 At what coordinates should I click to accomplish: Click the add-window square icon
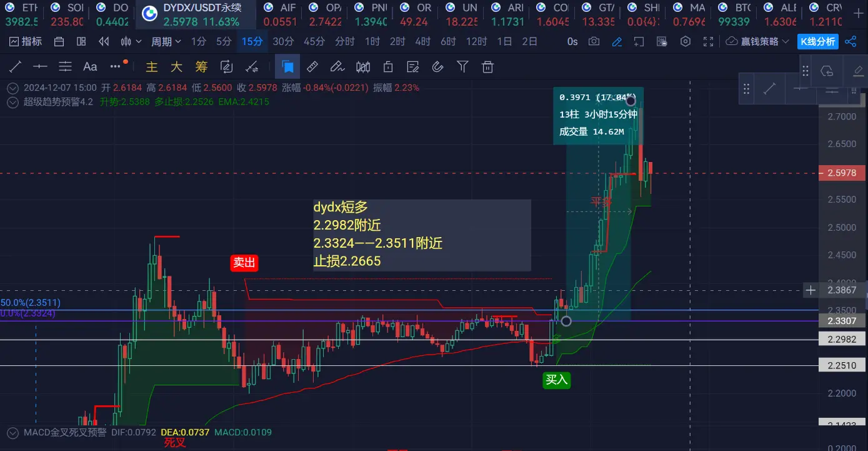(639, 42)
